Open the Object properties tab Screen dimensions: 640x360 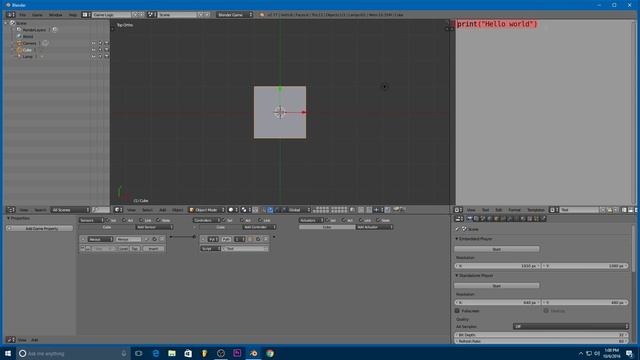tap(496, 219)
